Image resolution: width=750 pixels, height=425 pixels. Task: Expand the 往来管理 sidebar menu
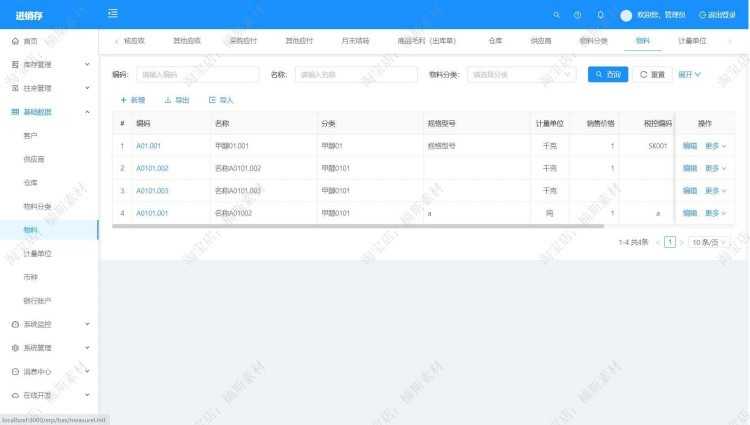pyautogui.click(x=50, y=88)
